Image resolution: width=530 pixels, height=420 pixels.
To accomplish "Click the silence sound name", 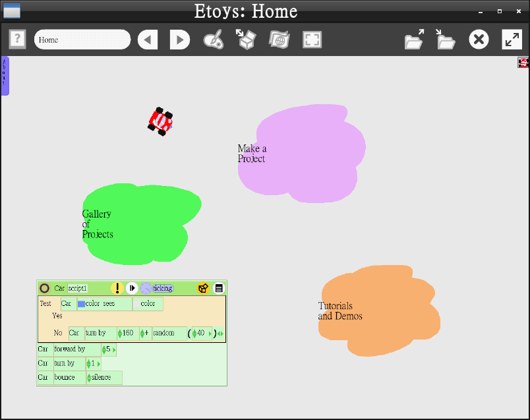I will [x=101, y=377].
